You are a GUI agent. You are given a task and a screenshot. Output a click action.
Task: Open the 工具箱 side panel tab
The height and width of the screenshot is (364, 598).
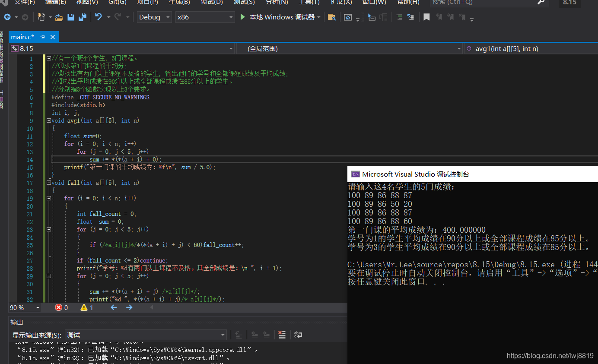(2, 99)
